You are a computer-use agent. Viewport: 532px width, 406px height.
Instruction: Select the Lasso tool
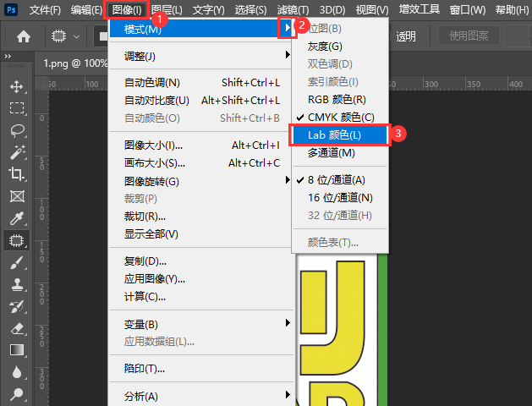(17, 130)
